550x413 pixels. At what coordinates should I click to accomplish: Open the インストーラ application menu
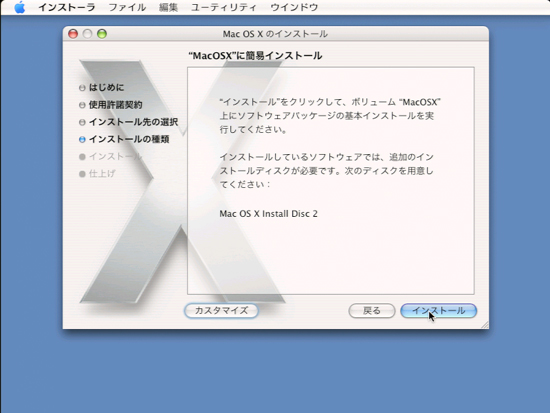click(67, 7)
